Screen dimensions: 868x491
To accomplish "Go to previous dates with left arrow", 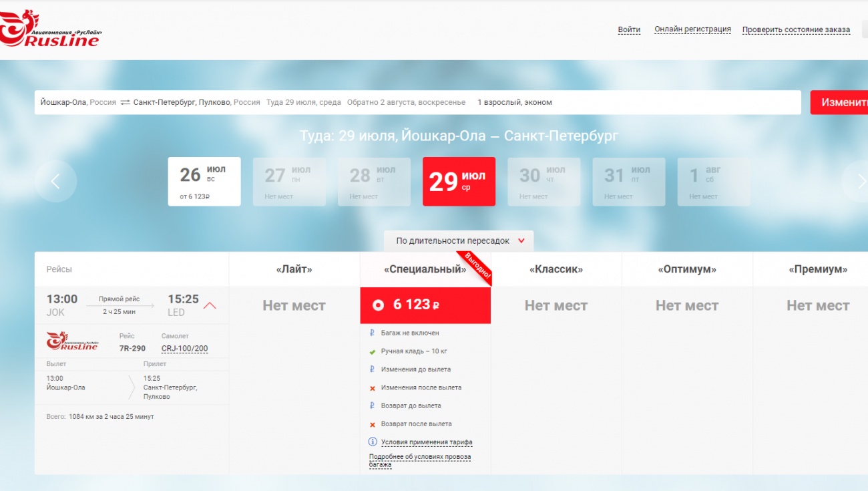I will [55, 181].
